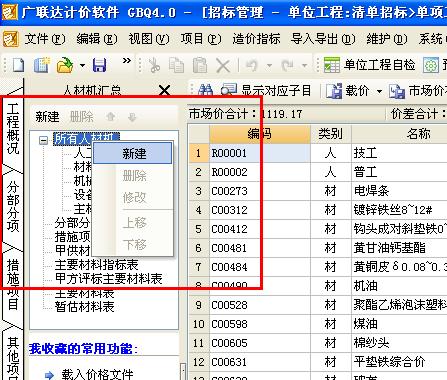Switch to 措施项目 vertical tab

pyautogui.click(x=13, y=284)
